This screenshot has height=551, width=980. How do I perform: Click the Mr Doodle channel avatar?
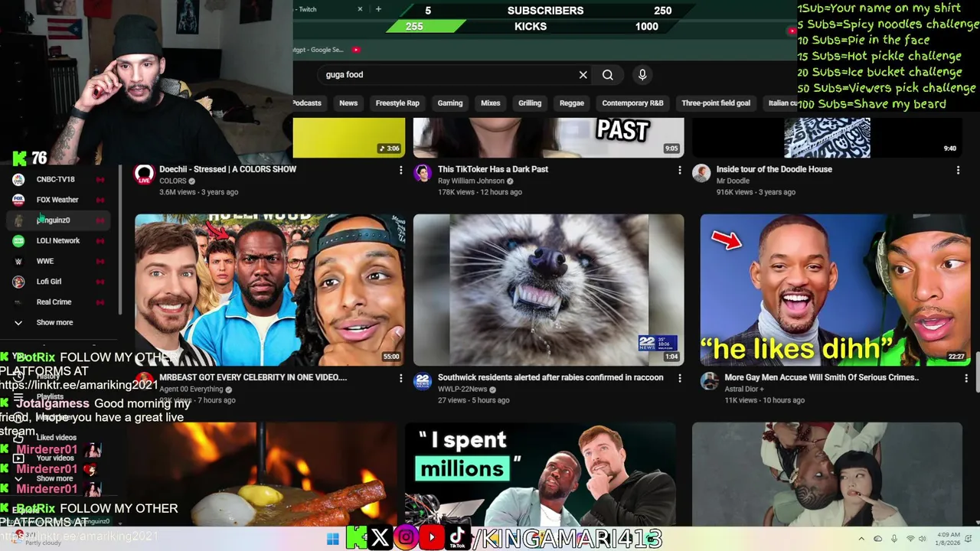click(x=701, y=173)
